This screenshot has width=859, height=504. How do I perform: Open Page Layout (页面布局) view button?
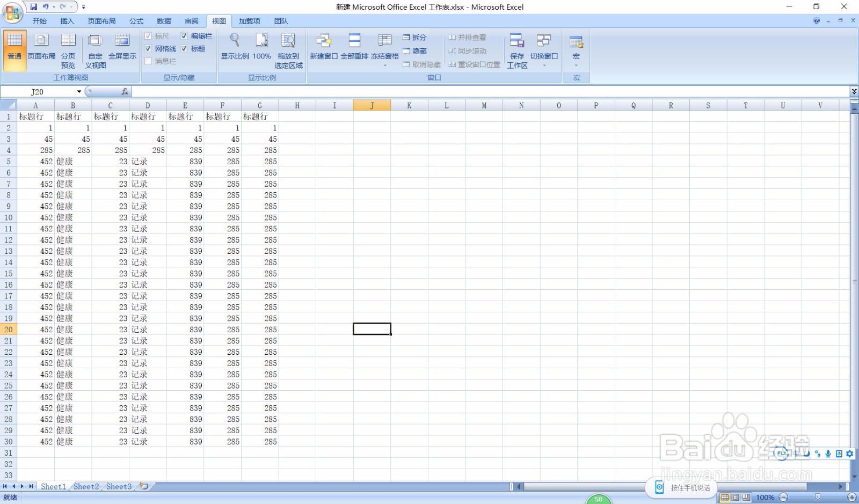(x=41, y=47)
